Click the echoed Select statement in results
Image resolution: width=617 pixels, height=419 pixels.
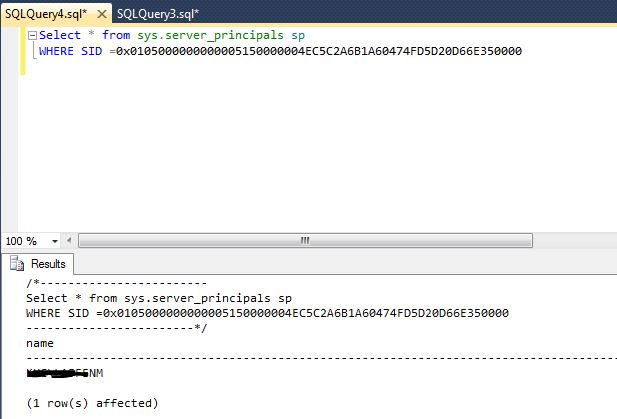pos(159,298)
